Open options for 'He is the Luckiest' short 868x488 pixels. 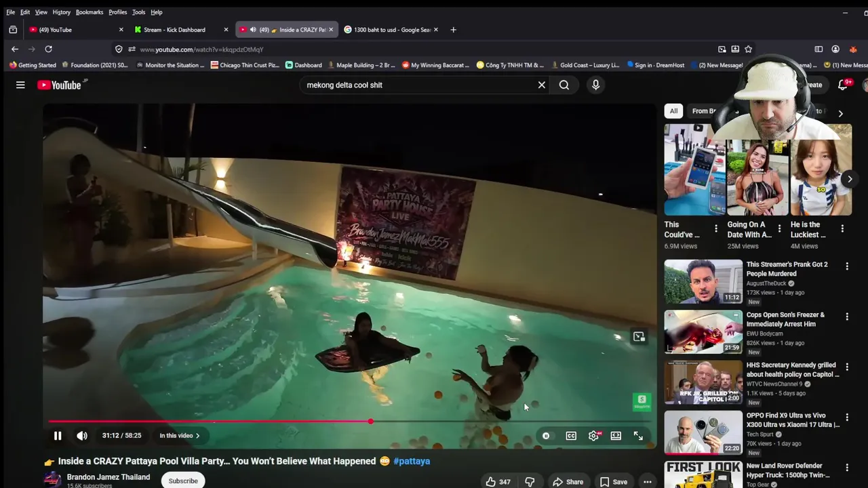click(842, 229)
